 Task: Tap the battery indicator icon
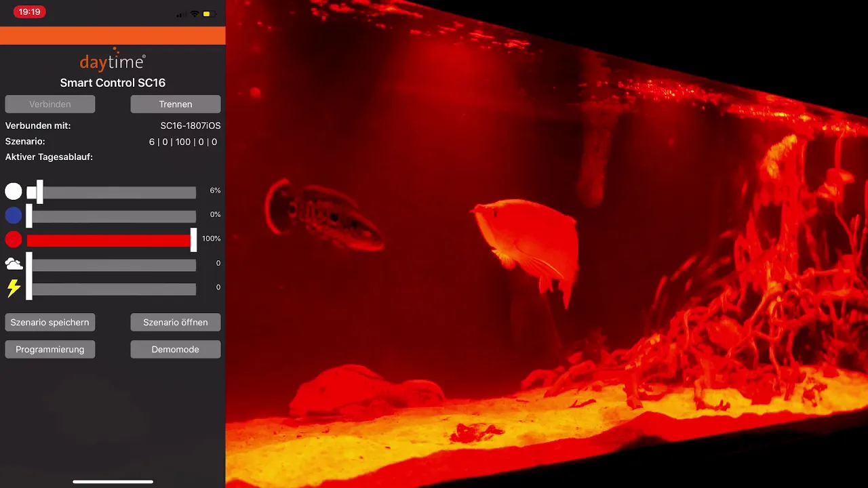[x=210, y=14]
